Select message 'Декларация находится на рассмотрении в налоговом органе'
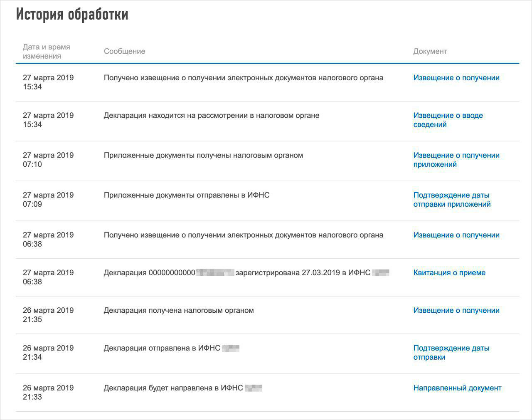This screenshot has width=532, height=420. pos(211,116)
